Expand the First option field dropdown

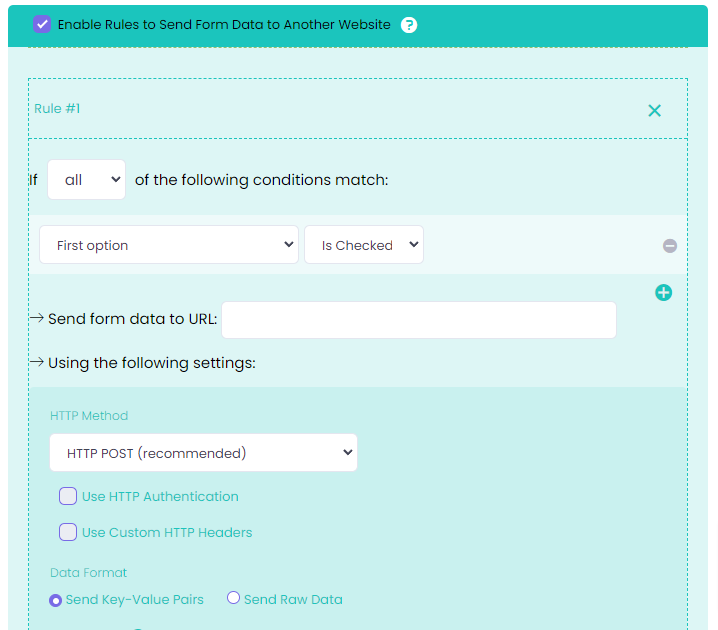pos(169,245)
